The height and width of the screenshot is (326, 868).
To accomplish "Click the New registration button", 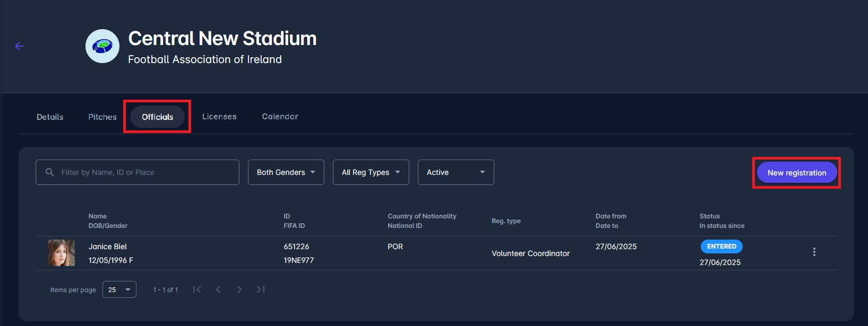I will click(796, 173).
